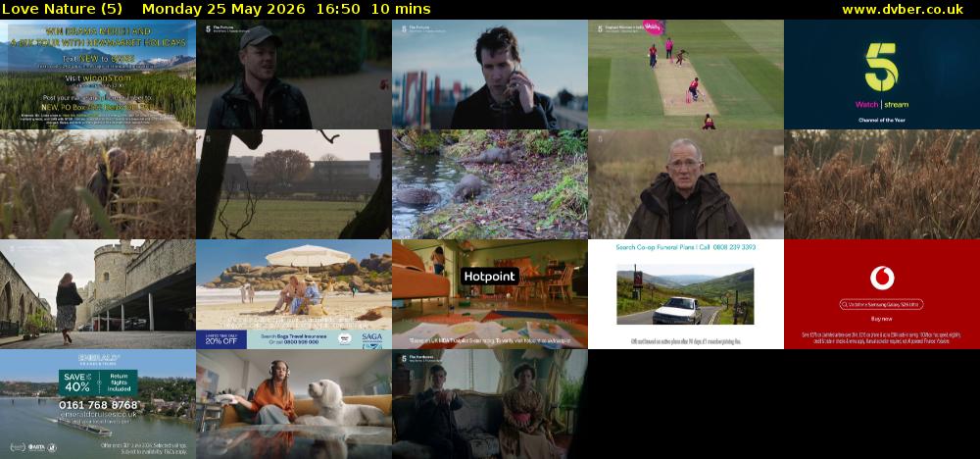Click the Channel 5 logo in stream promo
Screen dimensions: 980x459
[882, 67]
